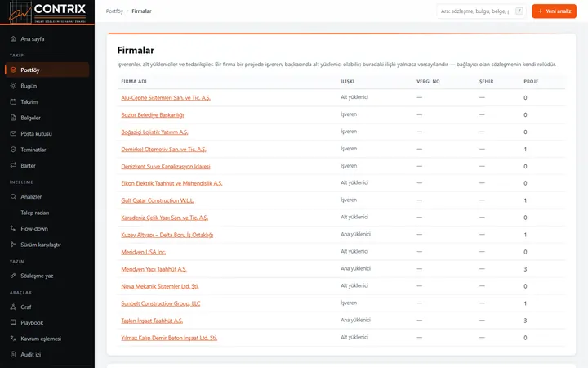Viewport: 588px width, 368px height.
Task: Open the Graf network icon
Action: pyautogui.click(x=13, y=307)
